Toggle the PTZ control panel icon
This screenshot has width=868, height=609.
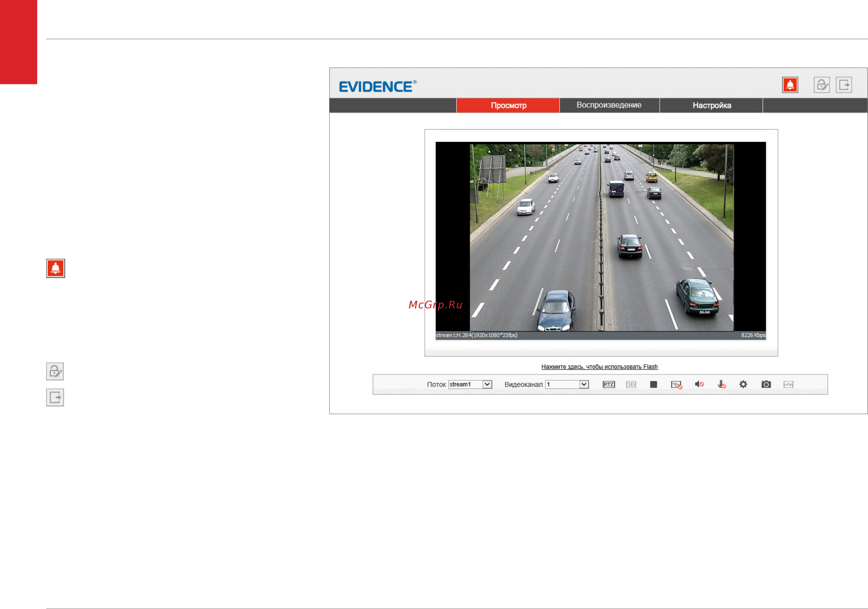point(609,384)
